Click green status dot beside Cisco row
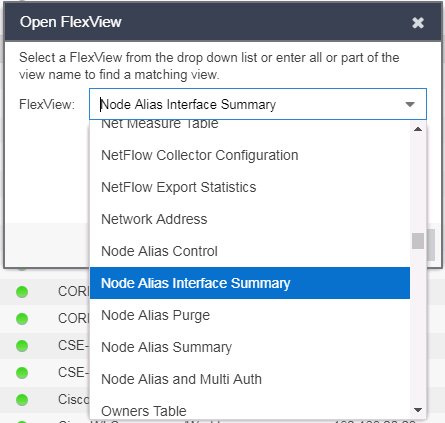The image size is (445, 423). point(22,399)
